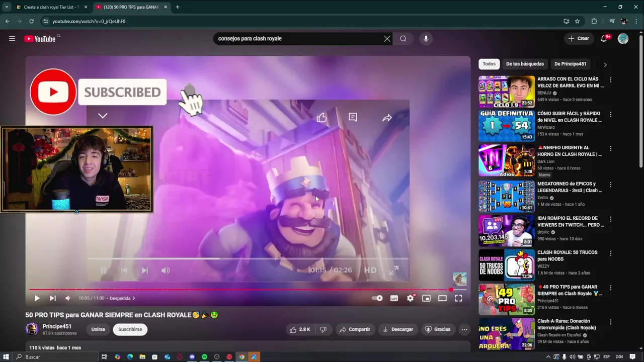Open the Windows Start menu
This screenshot has width=644, height=362.
(6, 357)
